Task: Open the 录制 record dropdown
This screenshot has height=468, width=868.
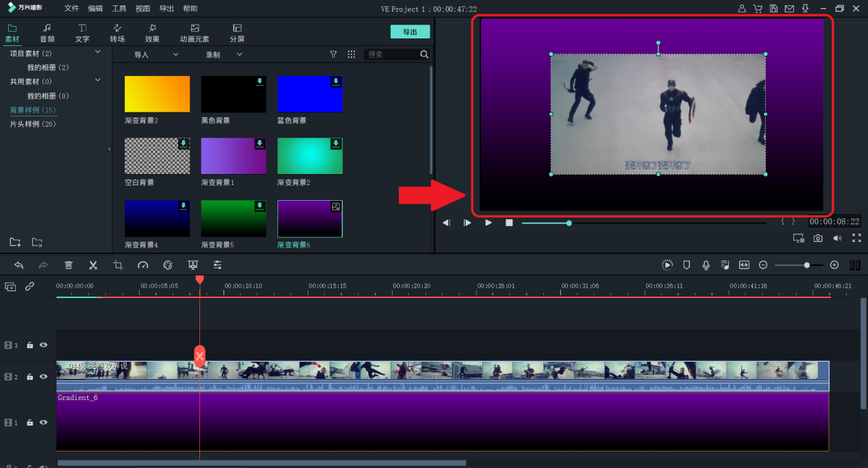Action: coord(224,54)
